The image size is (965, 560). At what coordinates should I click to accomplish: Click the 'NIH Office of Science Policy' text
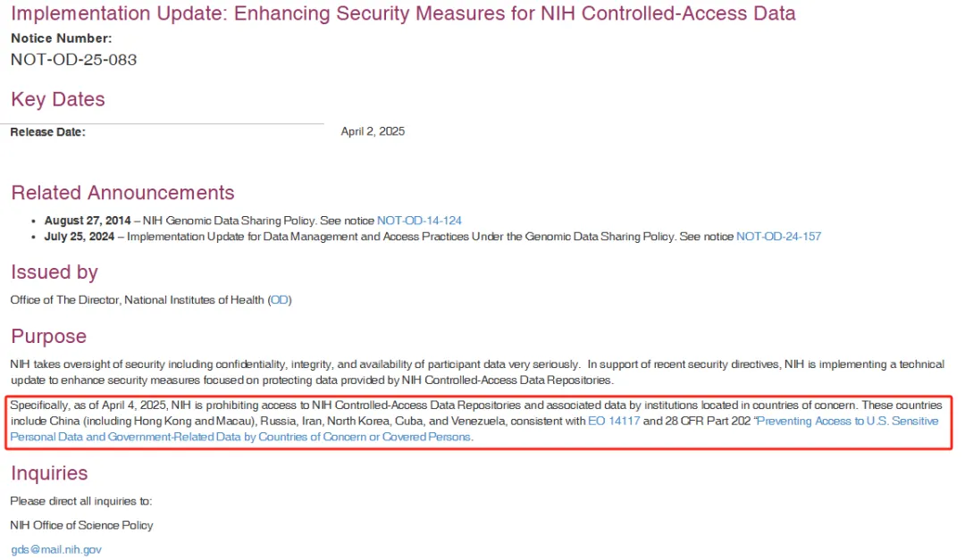point(81,525)
